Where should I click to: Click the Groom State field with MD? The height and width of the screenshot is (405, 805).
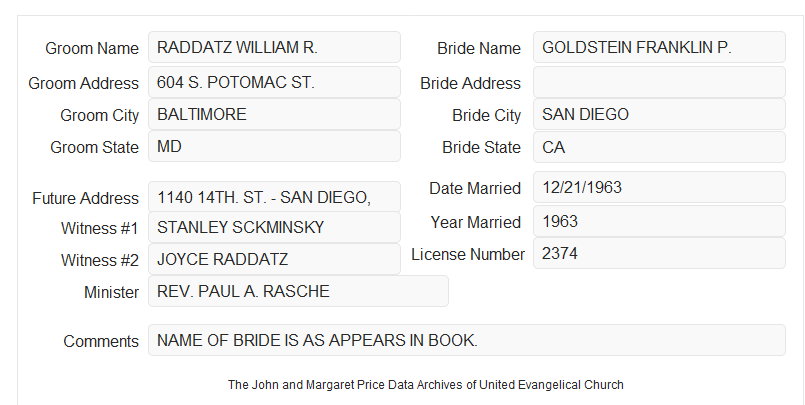click(274, 146)
